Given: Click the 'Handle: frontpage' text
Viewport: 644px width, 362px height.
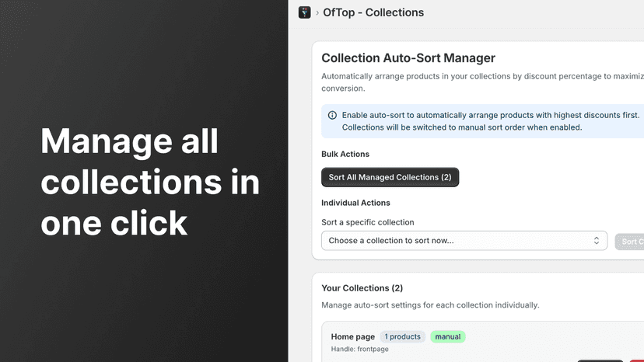Looking at the screenshot, I should point(360,349).
